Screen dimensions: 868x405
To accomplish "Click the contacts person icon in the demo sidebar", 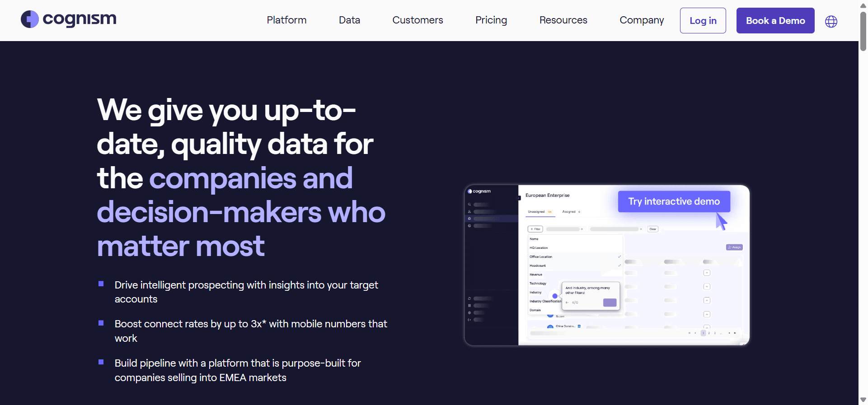I will [x=470, y=211].
